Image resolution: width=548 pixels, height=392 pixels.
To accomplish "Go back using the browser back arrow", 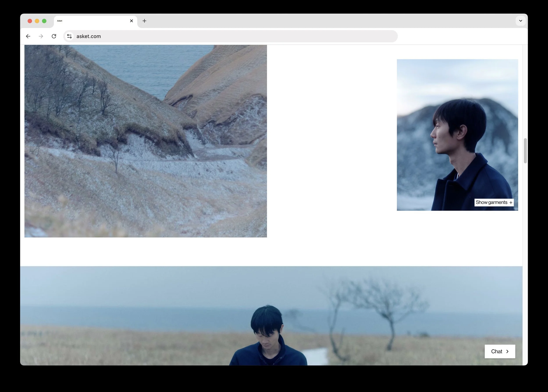I will (28, 36).
